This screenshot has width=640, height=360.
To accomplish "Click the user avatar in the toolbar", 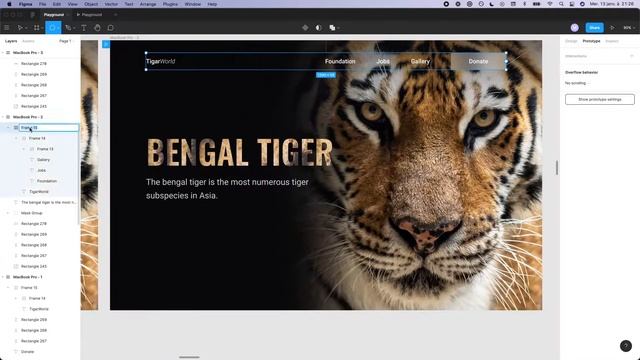I will (574, 28).
